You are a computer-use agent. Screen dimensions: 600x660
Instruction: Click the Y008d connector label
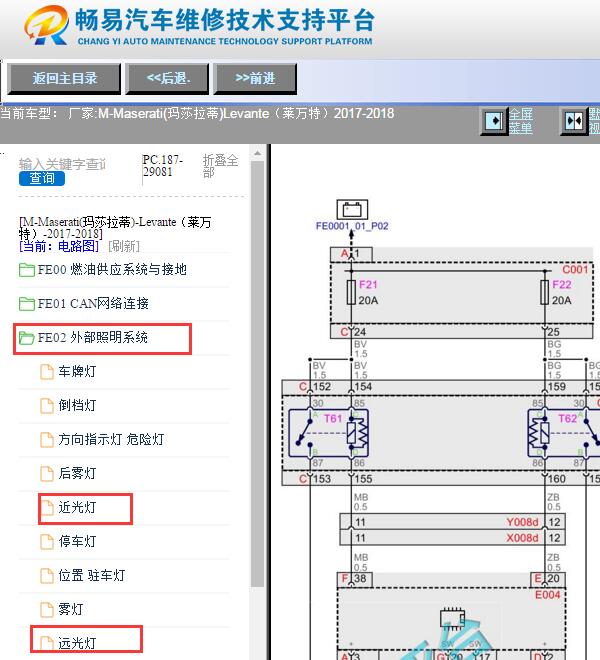pyautogui.click(x=522, y=522)
